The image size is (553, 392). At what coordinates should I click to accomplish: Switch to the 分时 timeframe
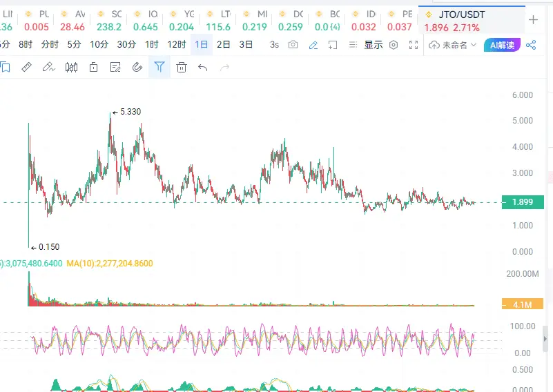(50, 44)
